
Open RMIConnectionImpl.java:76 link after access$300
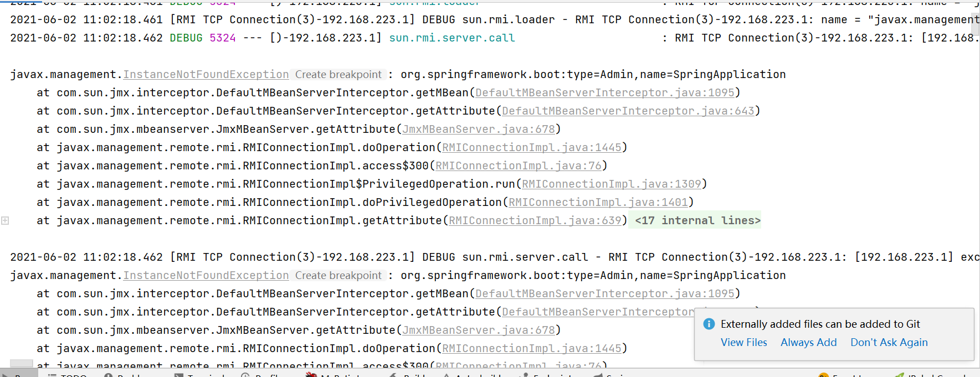coord(519,166)
